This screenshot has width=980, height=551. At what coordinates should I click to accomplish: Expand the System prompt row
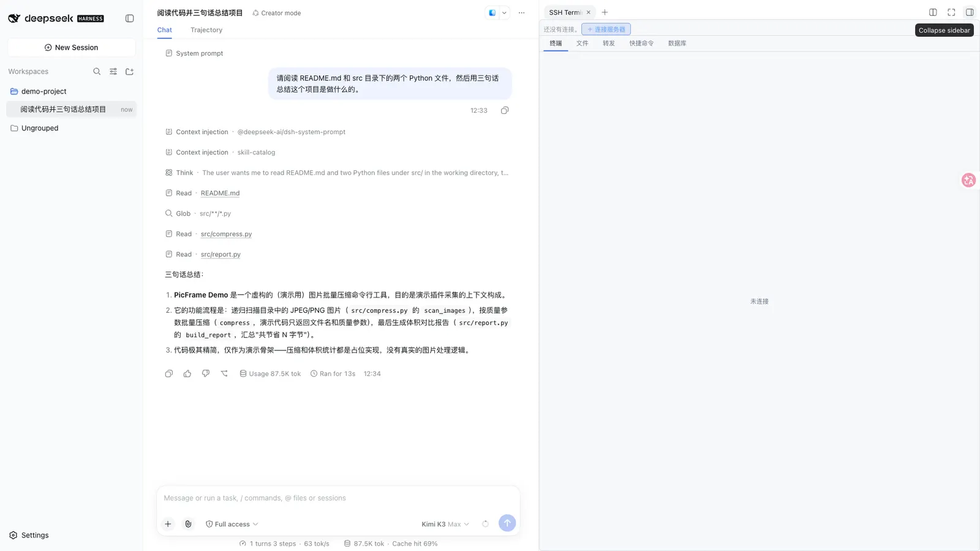[194, 53]
